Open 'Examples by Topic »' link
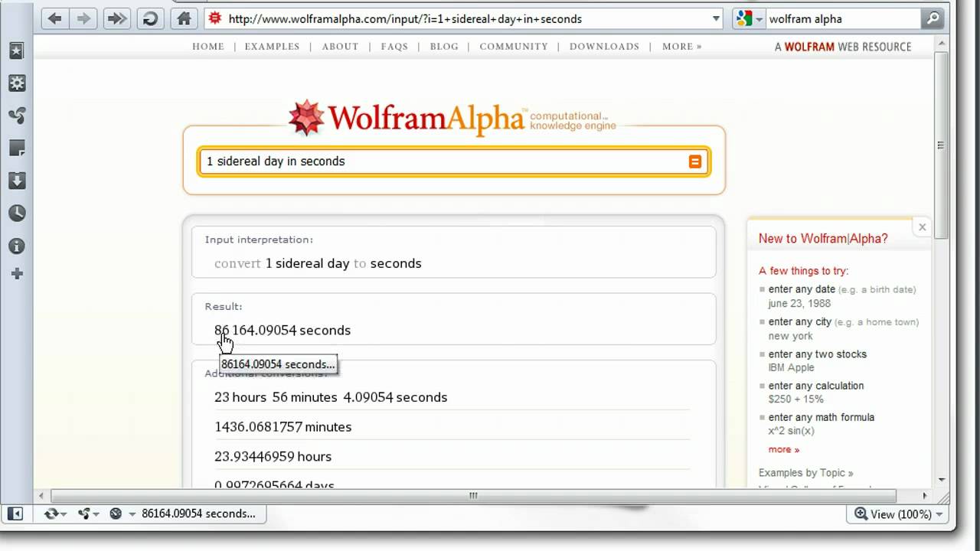 tap(805, 473)
